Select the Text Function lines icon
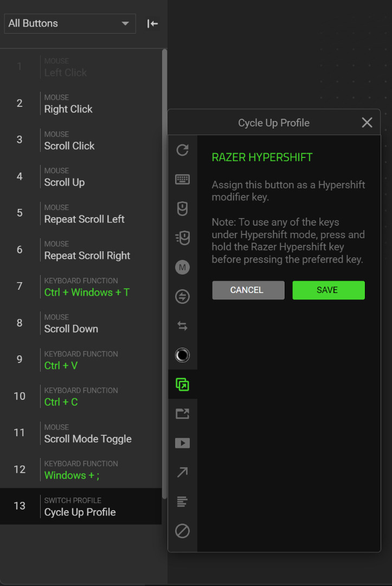Screen dimensions: 392x586 tap(182, 502)
